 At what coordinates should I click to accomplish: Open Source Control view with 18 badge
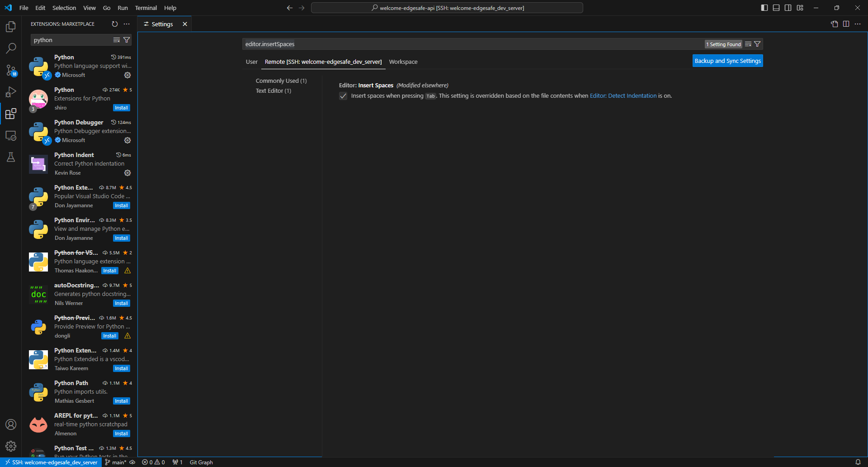point(11,70)
